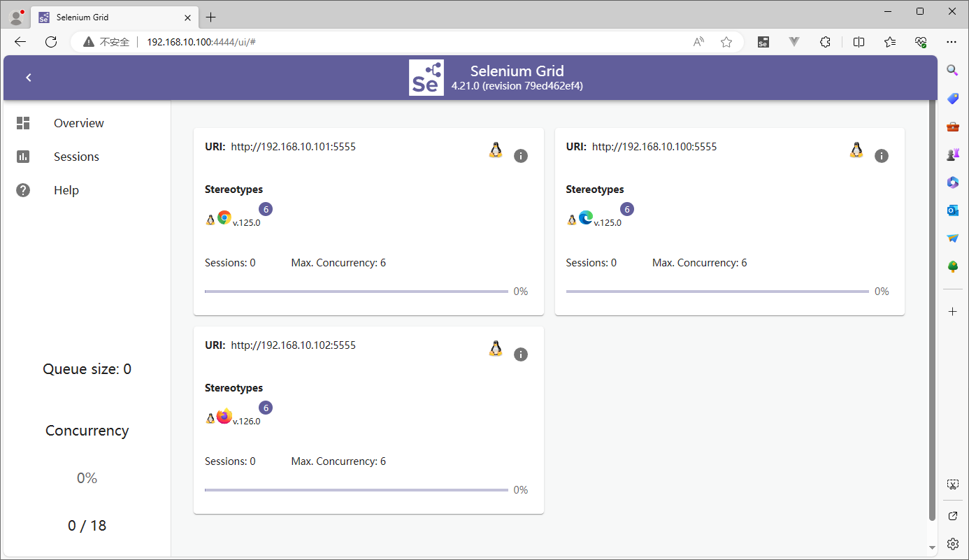
Task: Go to the Sessions page
Action: (76, 157)
